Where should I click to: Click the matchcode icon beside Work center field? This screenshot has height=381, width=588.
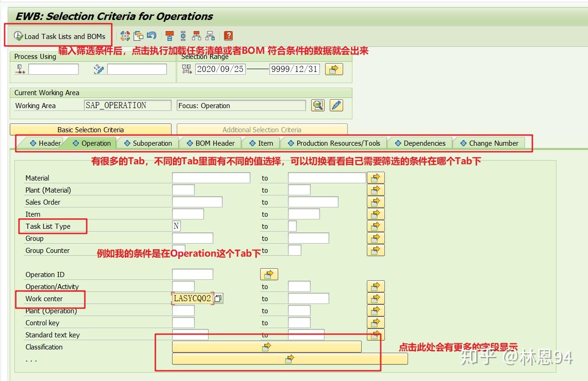pos(218,298)
